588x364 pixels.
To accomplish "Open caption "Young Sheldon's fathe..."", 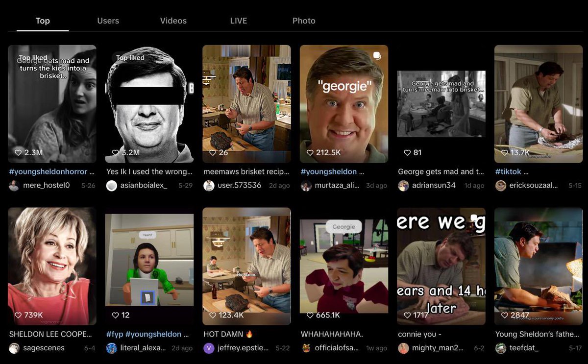I will pyautogui.click(x=538, y=334).
